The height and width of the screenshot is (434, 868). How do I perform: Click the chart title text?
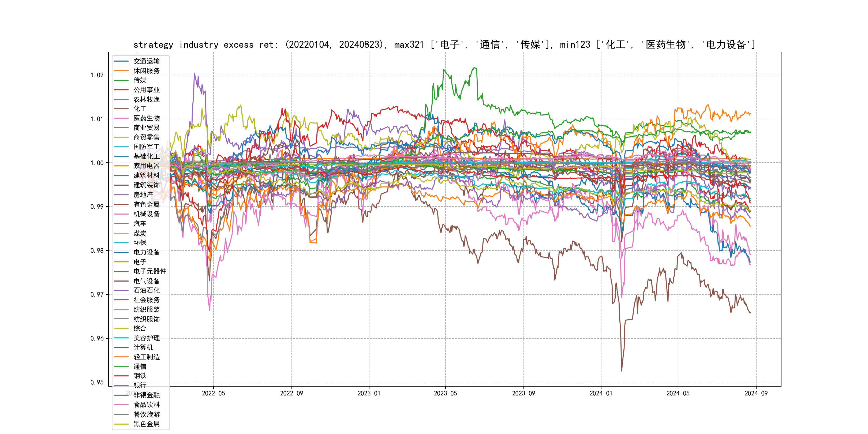tap(444, 44)
